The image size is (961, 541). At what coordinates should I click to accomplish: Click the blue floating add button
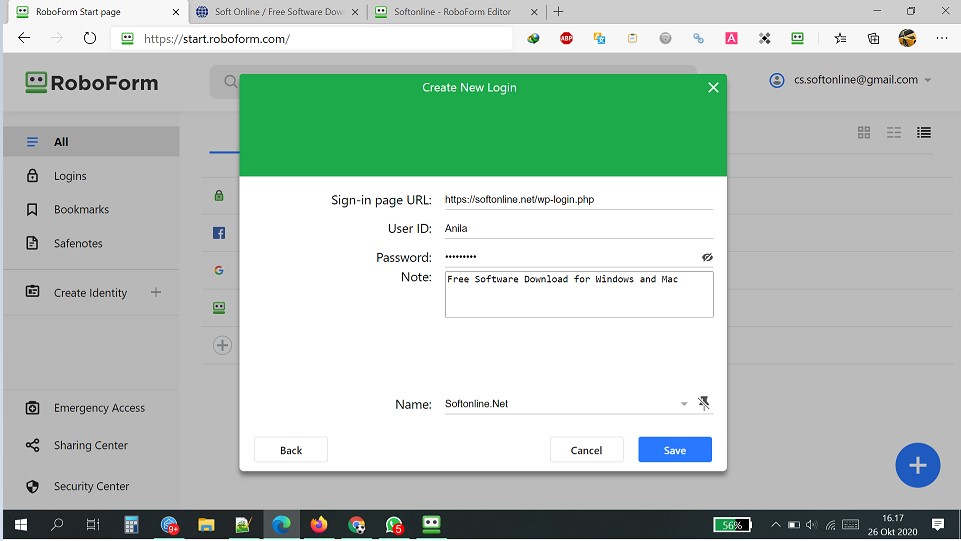917,466
